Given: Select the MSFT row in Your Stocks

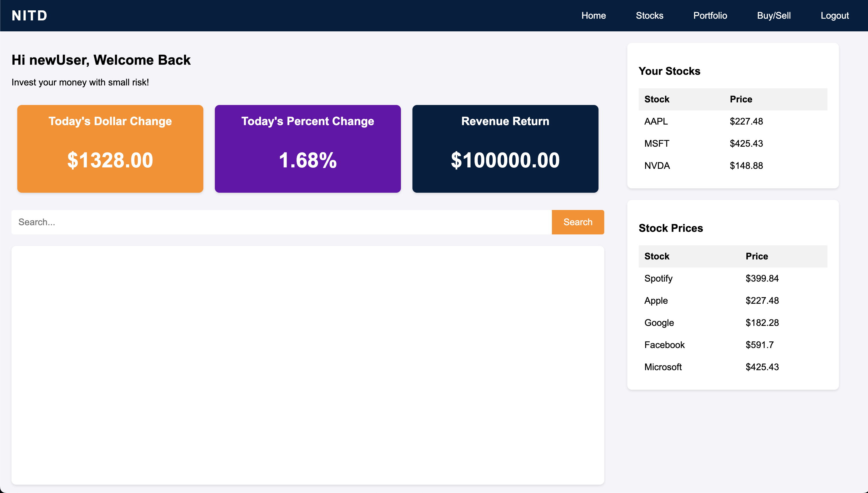Looking at the screenshot, I should click(732, 144).
